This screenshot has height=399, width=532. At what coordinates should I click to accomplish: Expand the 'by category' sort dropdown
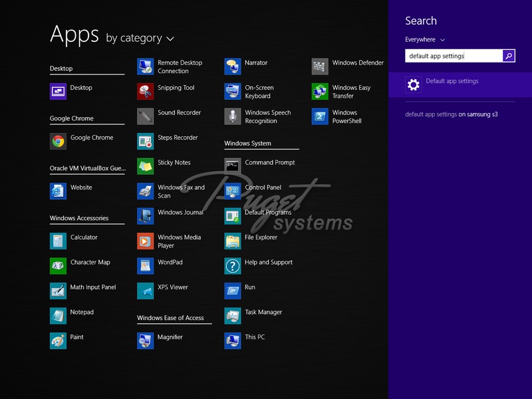pos(140,39)
